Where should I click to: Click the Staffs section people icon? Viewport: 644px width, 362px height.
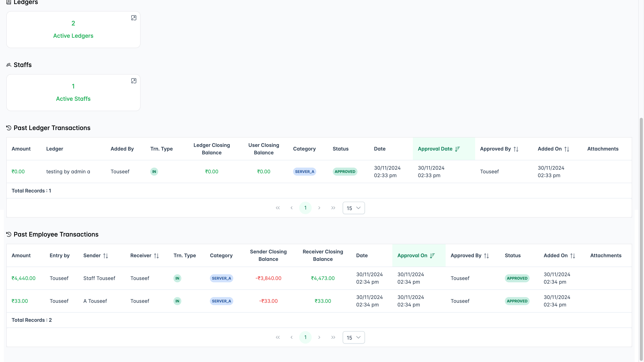(8, 65)
